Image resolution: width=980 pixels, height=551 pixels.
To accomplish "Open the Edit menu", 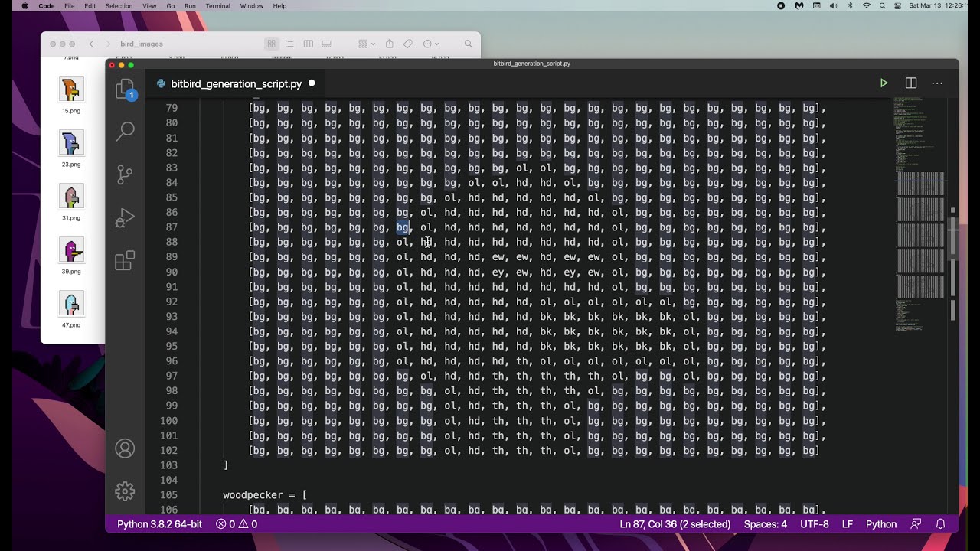I will click(x=90, y=5).
